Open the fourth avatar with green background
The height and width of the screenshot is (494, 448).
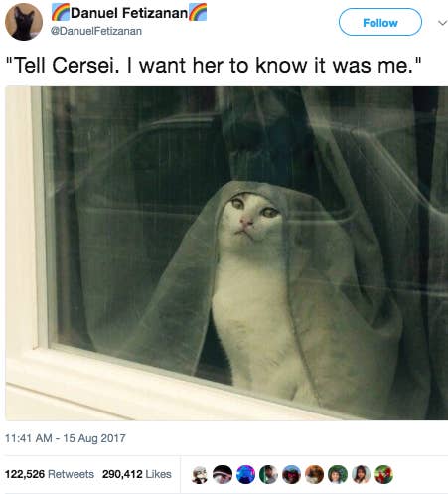(x=268, y=474)
